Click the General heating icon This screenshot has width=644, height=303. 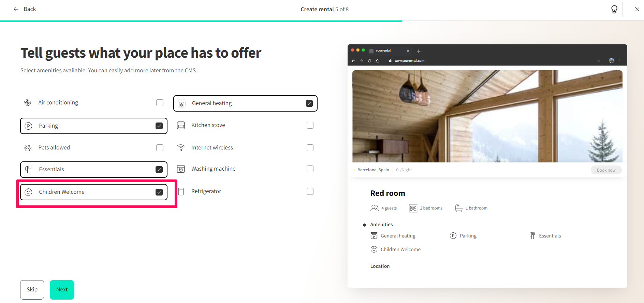click(x=182, y=103)
